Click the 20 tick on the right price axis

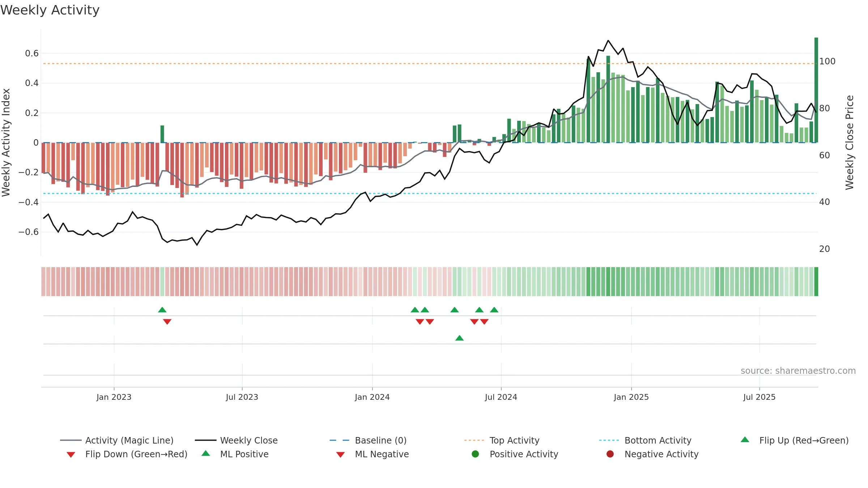coord(825,249)
